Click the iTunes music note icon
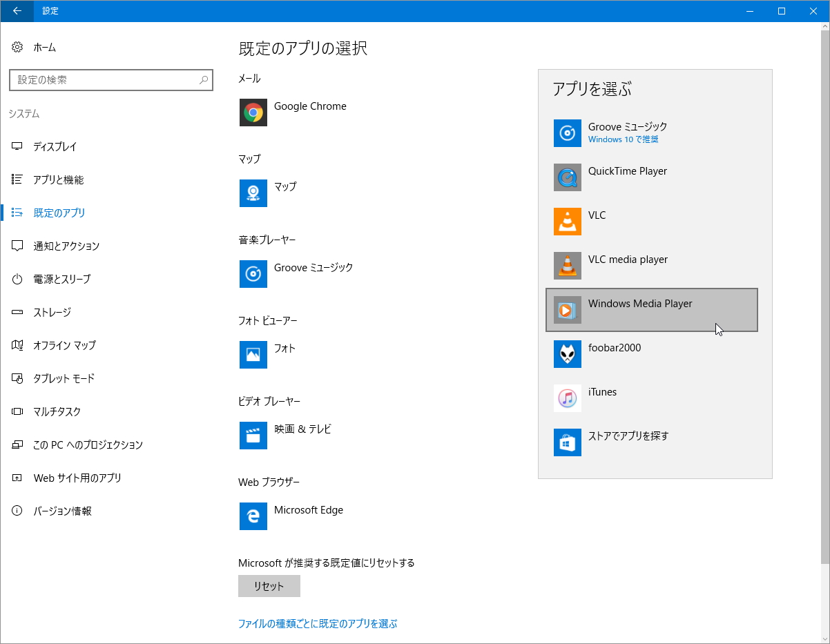Image resolution: width=830 pixels, height=644 pixels. click(568, 398)
